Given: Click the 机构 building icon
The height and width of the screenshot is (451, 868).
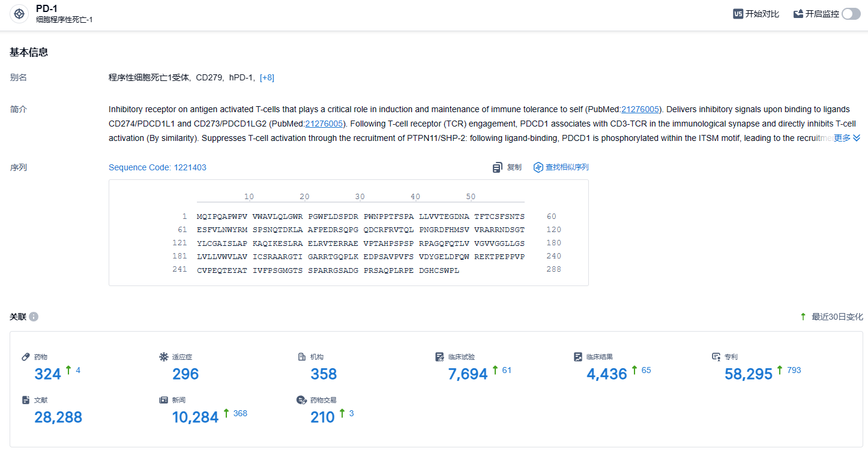Looking at the screenshot, I should click(x=302, y=357).
